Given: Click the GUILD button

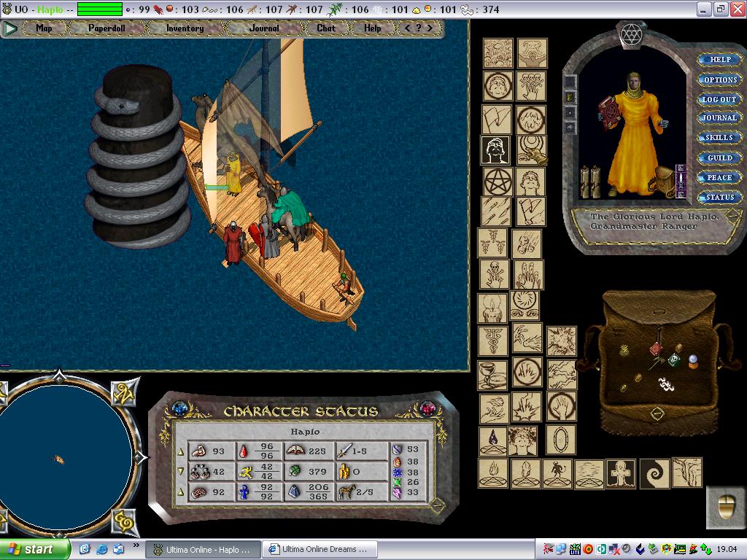Looking at the screenshot, I should [x=719, y=157].
